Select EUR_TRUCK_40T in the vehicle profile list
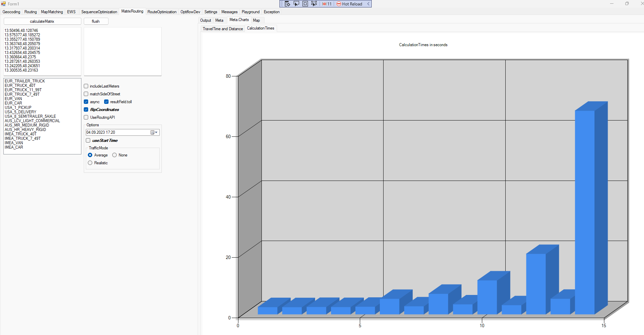The width and height of the screenshot is (644, 335). pyautogui.click(x=20, y=86)
